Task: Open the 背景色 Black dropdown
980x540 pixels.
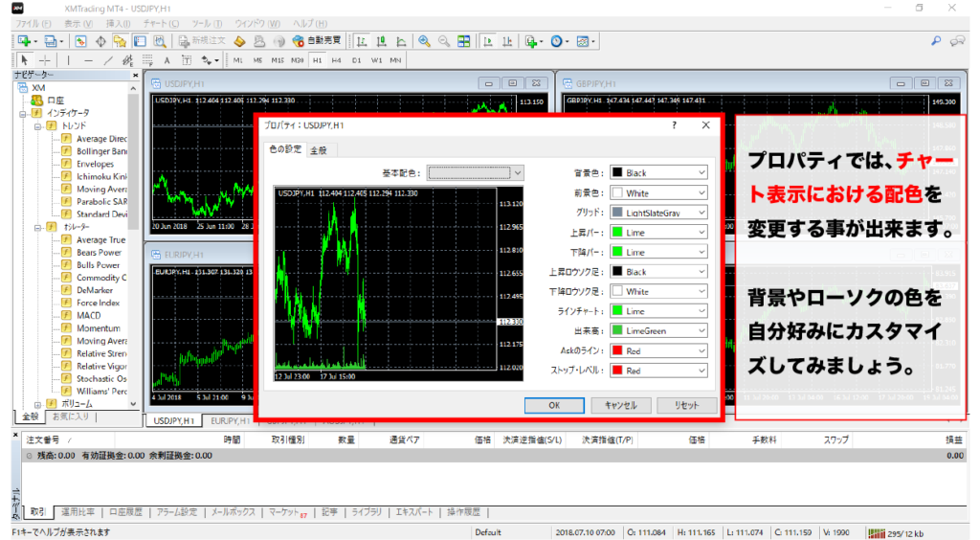Action: point(658,172)
